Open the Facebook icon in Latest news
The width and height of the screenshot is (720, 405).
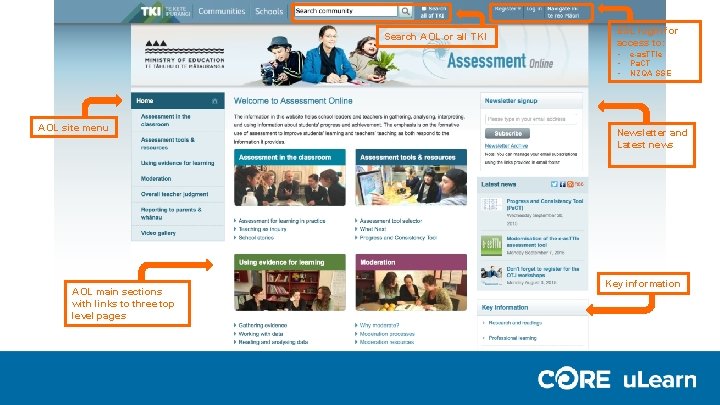562,184
